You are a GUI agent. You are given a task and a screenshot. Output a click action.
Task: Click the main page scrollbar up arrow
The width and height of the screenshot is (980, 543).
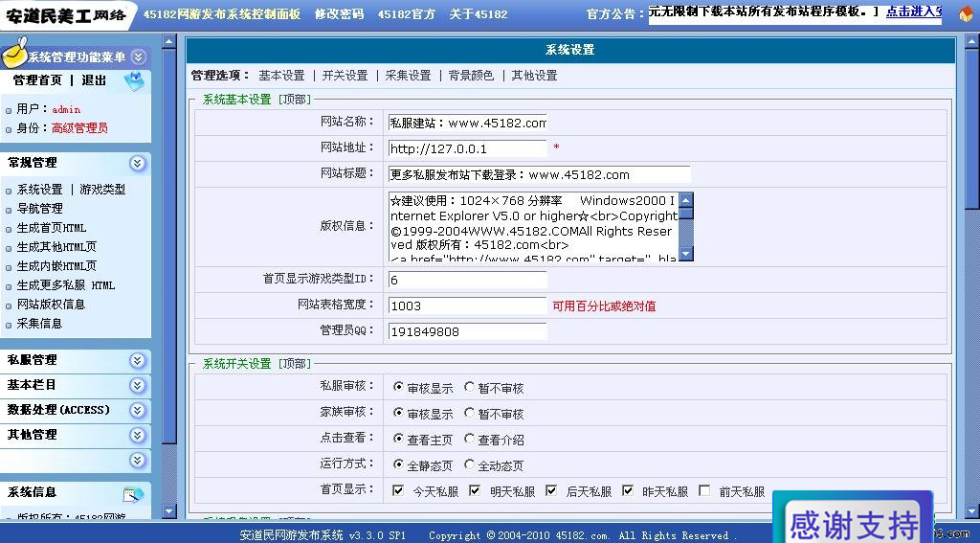tap(972, 42)
